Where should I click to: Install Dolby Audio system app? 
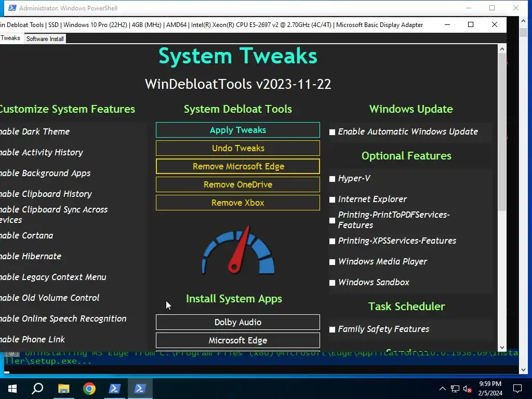click(x=237, y=322)
